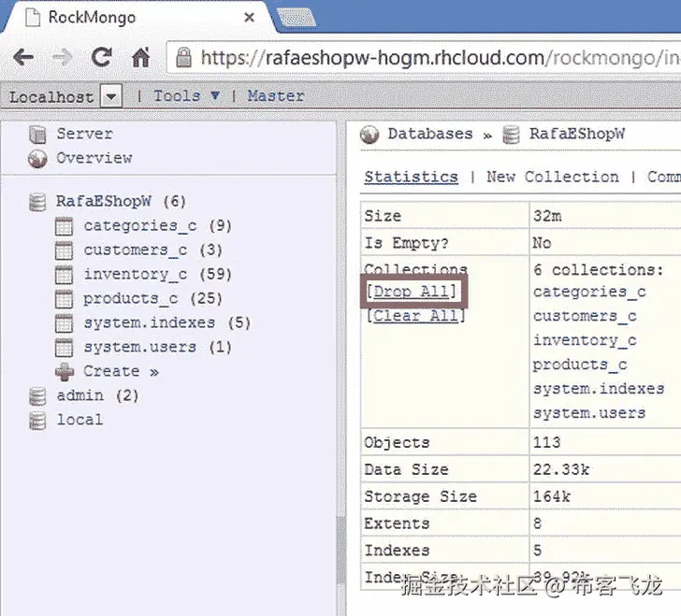Click the categories_c collection table icon
Image resolution: width=681 pixels, height=616 pixels.
[x=64, y=226]
